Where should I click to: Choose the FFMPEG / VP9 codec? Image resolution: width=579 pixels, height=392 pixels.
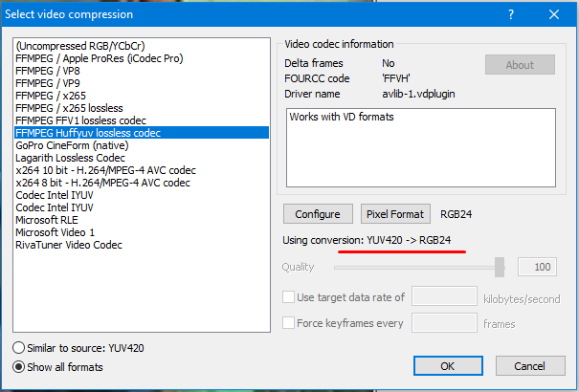(51, 84)
